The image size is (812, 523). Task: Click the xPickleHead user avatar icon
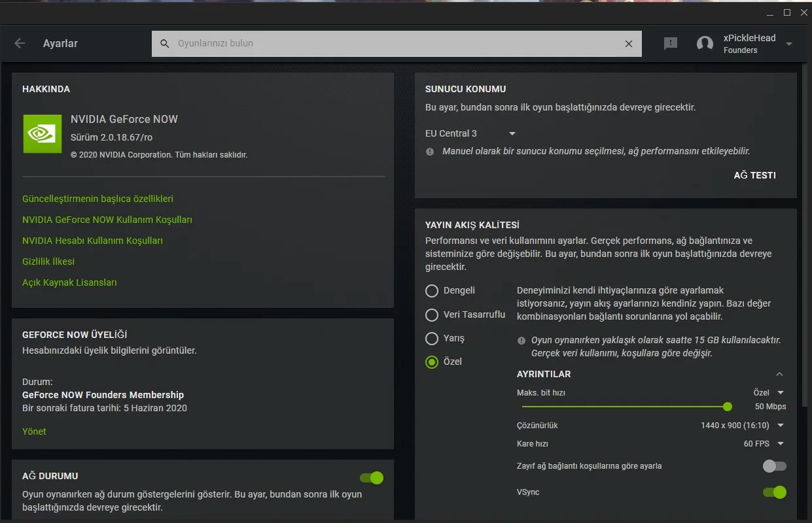tap(705, 44)
